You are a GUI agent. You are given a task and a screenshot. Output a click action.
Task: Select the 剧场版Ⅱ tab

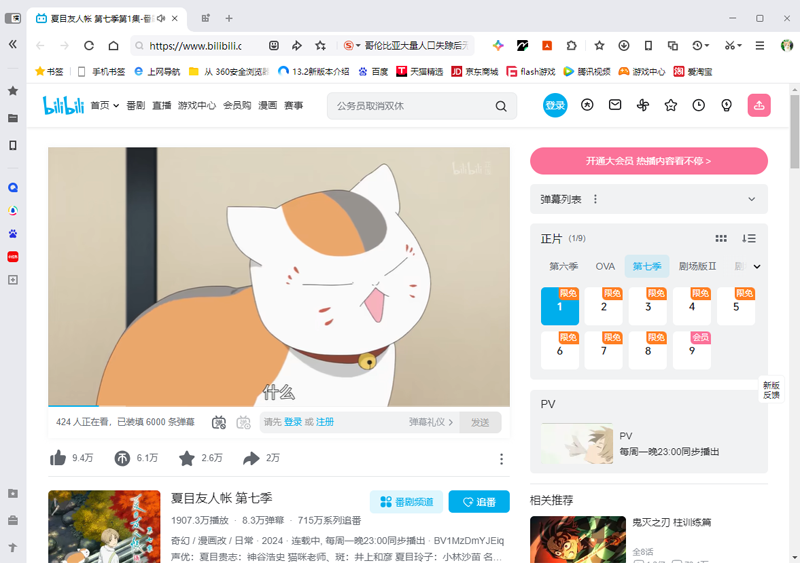697,266
